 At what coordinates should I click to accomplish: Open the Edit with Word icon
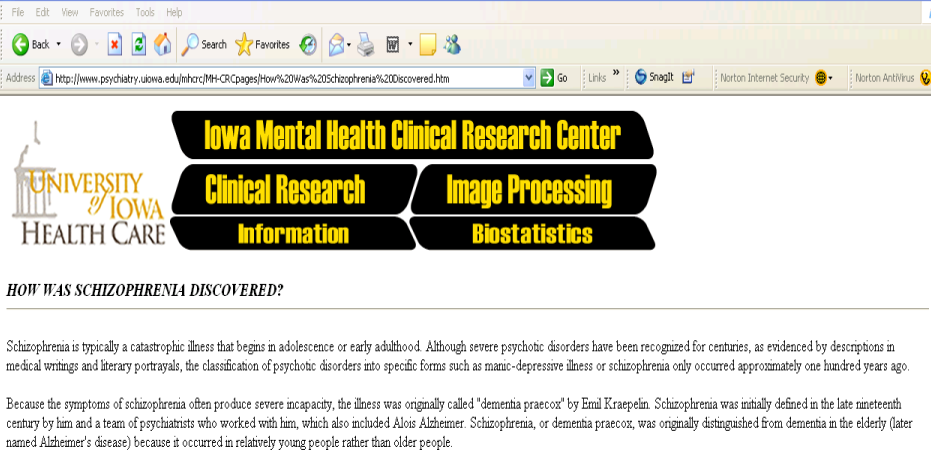tap(392, 45)
